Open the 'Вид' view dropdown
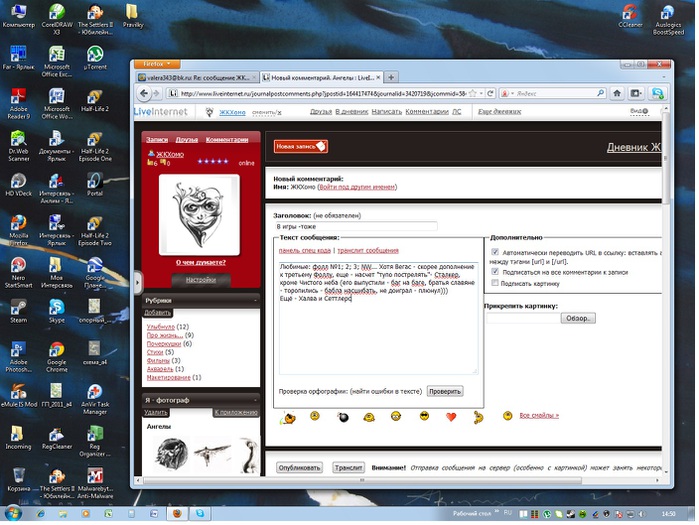 click(639, 111)
